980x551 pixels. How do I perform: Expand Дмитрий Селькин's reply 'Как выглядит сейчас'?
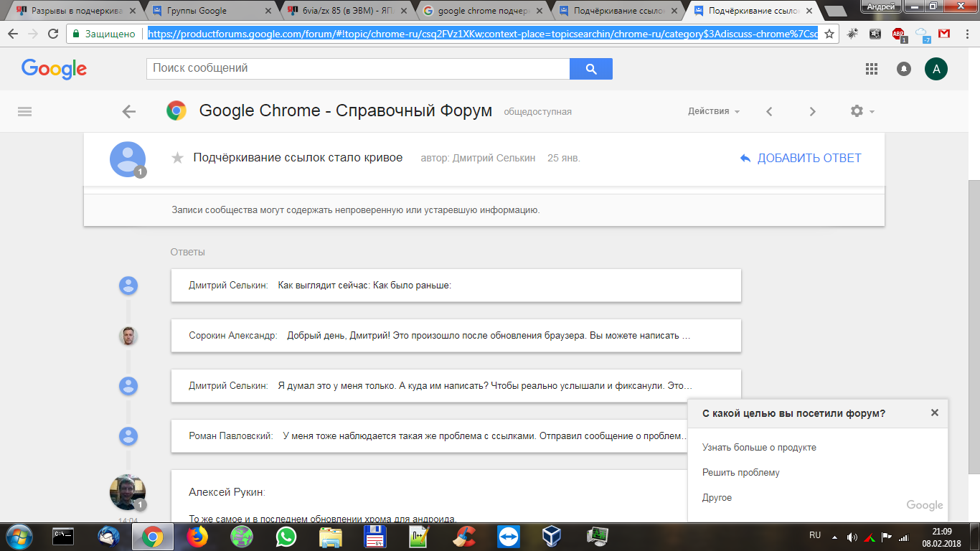[x=456, y=286]
